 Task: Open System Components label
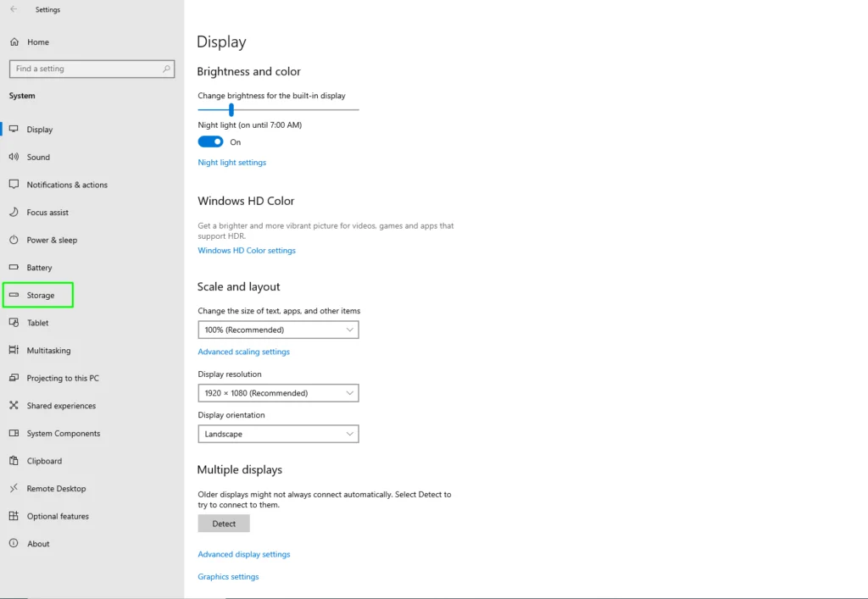(64, 434)
